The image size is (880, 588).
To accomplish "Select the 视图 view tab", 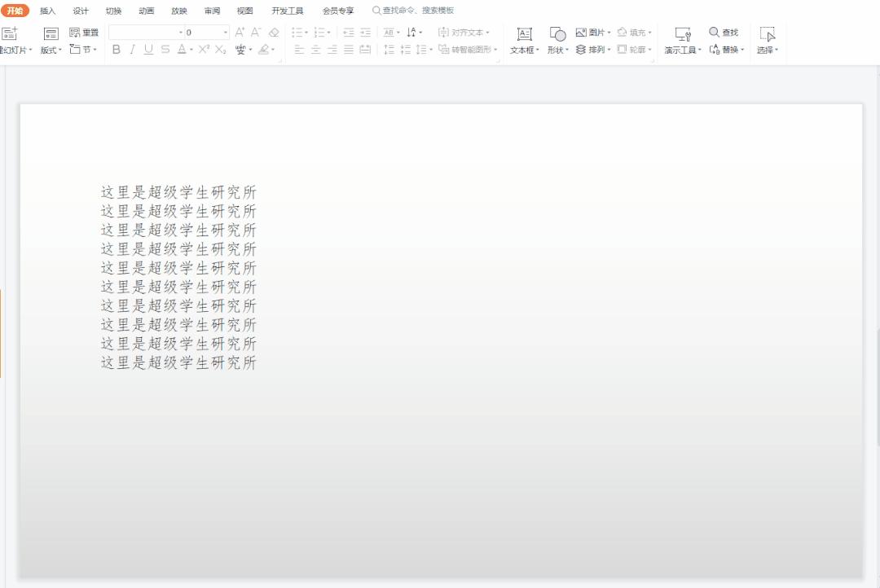I will 244,11.
